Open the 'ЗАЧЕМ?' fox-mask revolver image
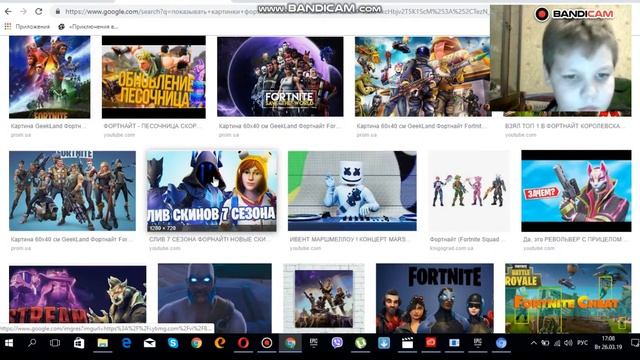640x360 pixels. click(x=576, y=191)
